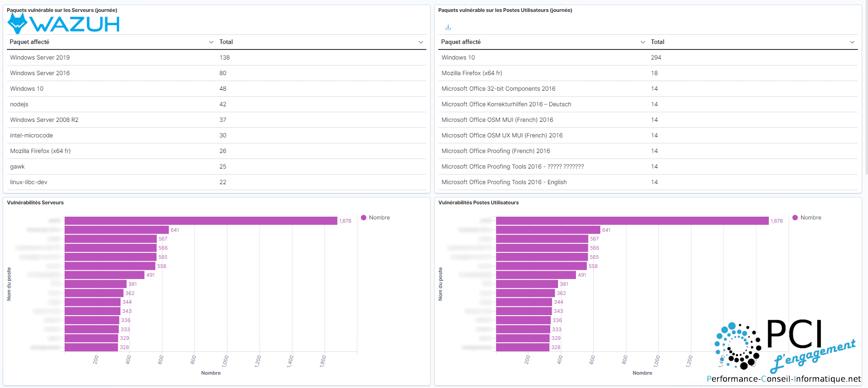This screenshot has width=868, height=388.
Task: Open the Total column chevron in Serveurs table
Action: click(x=421, y=42)
